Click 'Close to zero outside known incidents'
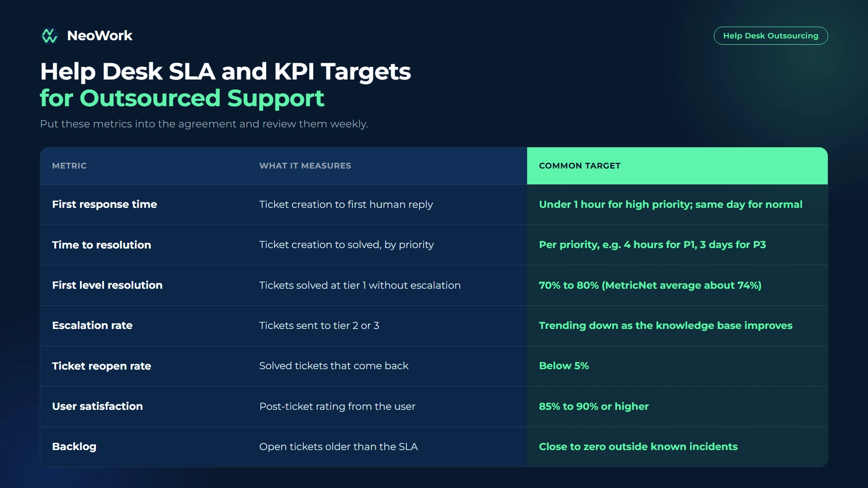 638,446
